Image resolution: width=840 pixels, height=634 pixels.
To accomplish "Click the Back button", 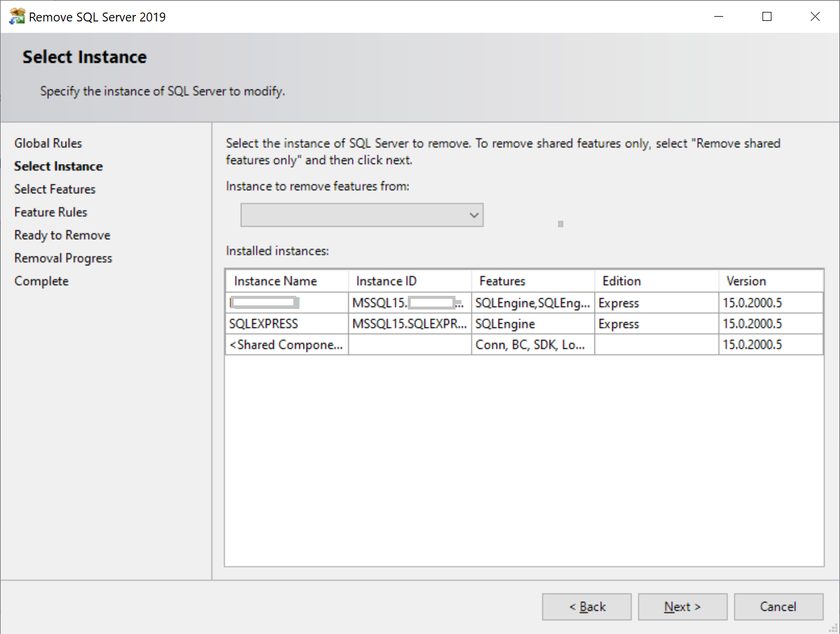I will click(587, 607).
